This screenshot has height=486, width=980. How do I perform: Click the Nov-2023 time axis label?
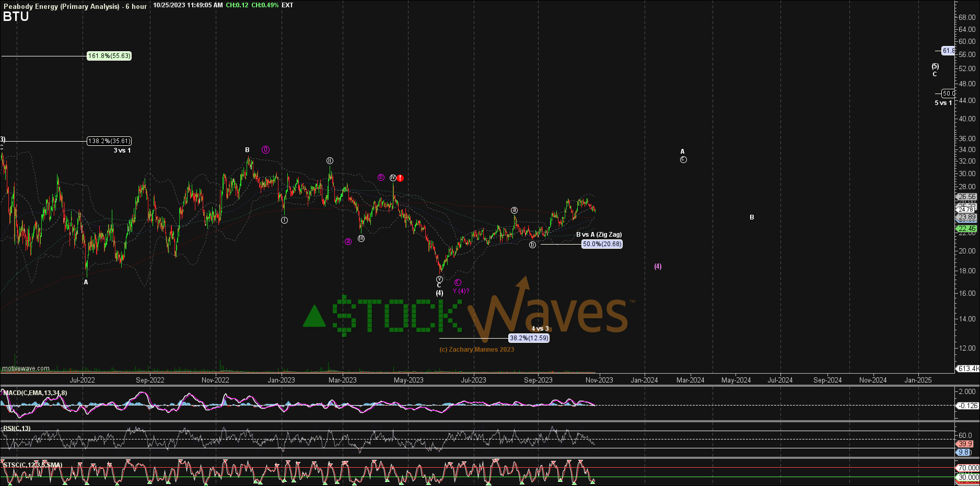(599, 380)
